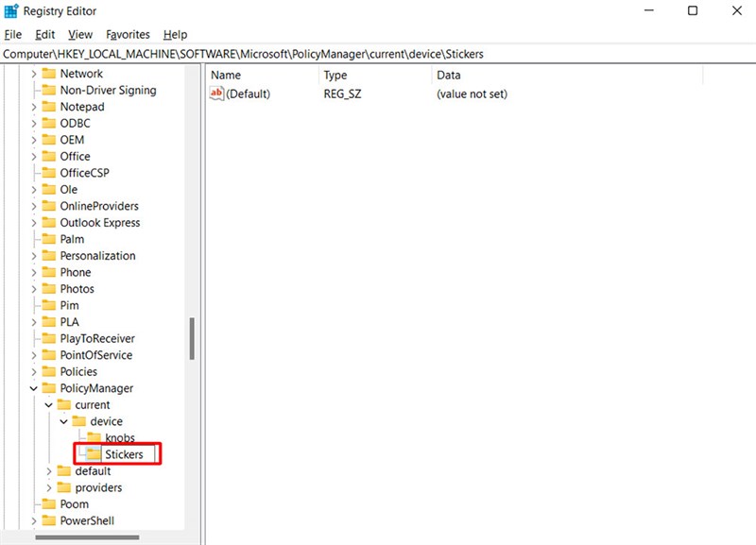Collapse the PolicyManager key
756x545 pixels.
(34, 388)
